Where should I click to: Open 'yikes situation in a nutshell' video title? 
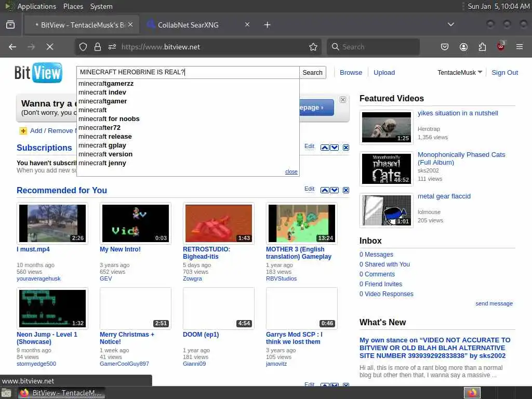coord(458,113)
